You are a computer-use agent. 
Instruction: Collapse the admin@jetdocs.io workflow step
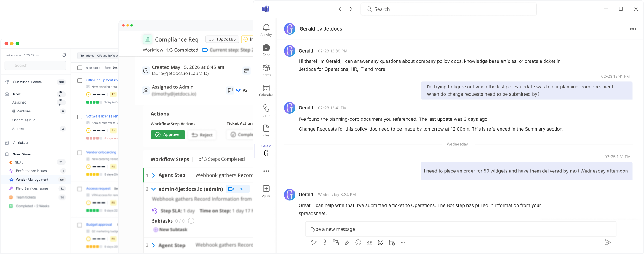153,189
